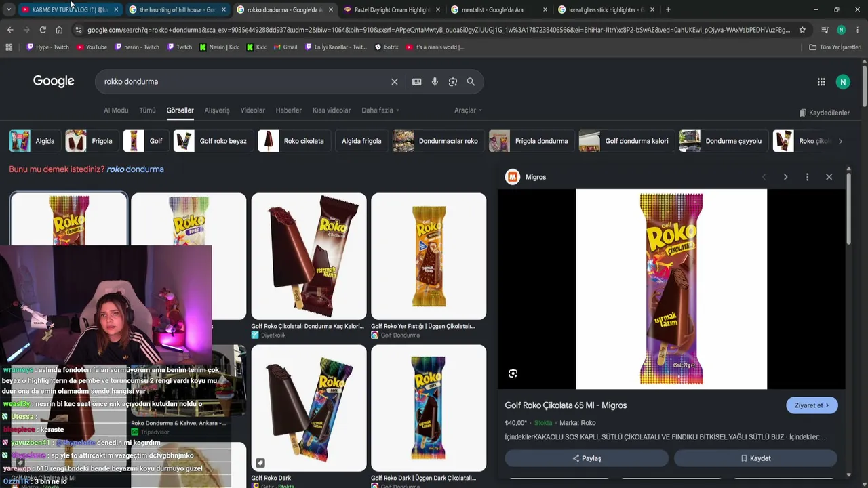Screen dimensions: 868x488
Task: Open the Golf Roko Dark Getir thumbnail
Action: 309,409
